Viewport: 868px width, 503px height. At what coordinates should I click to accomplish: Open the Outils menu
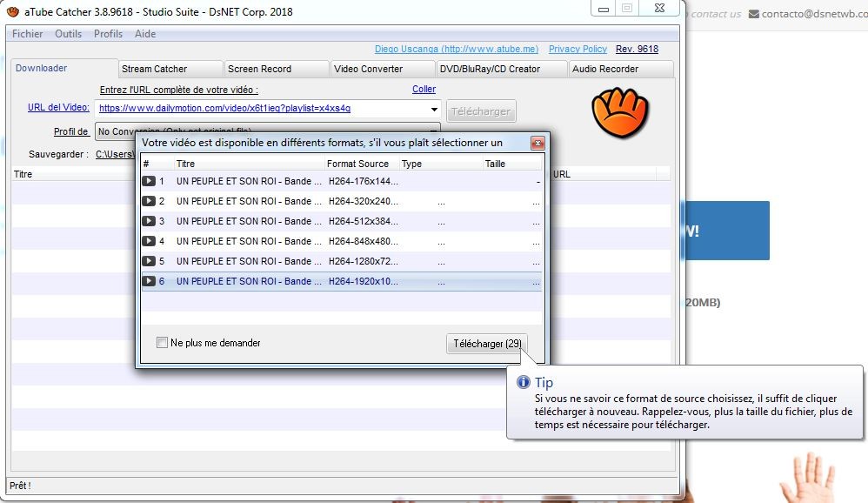pyautogui.click(x=68, y=34)
